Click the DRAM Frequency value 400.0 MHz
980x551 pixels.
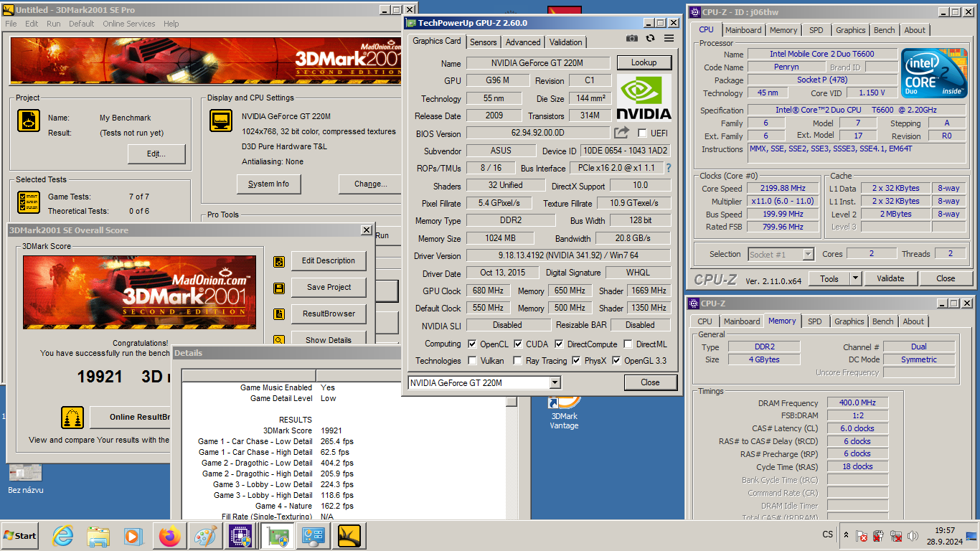(x=858, y=403)
